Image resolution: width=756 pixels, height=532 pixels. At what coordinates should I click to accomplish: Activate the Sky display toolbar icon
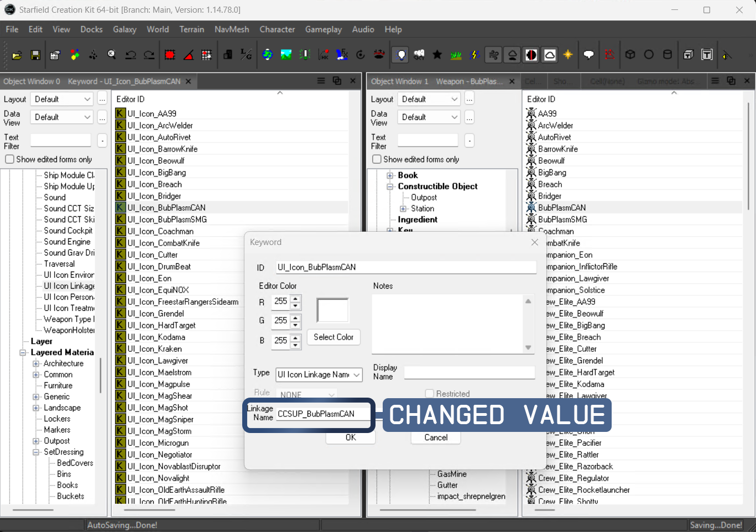coord(418,54)
